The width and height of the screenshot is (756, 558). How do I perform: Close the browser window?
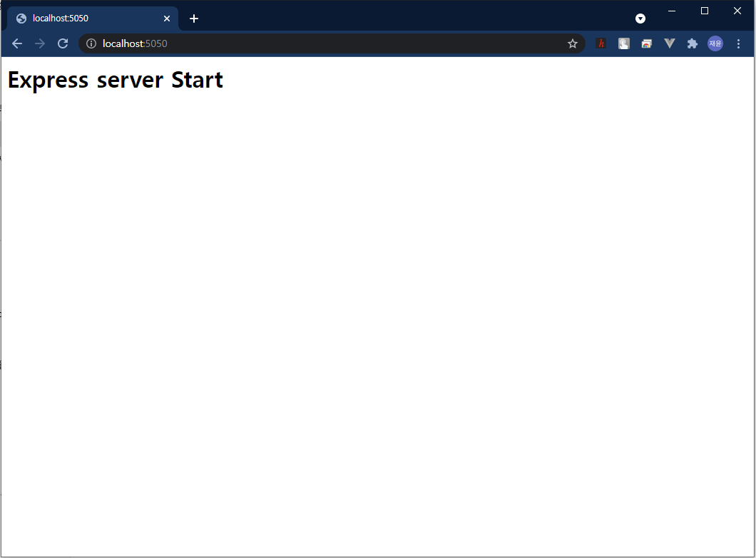[737, 11]
